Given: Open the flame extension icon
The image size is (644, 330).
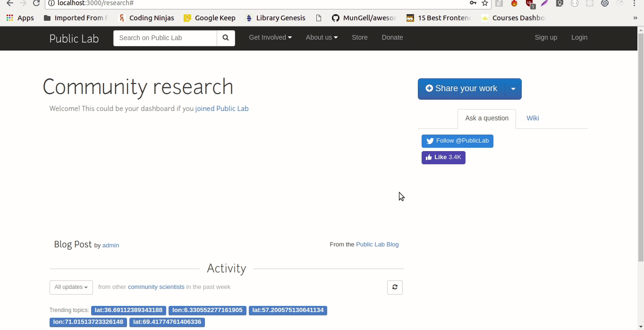Looking at the screenshot, I should [x=514, y=3].
